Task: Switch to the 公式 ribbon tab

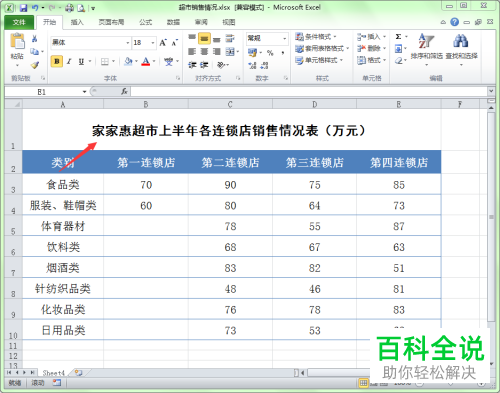Action: 146,22
